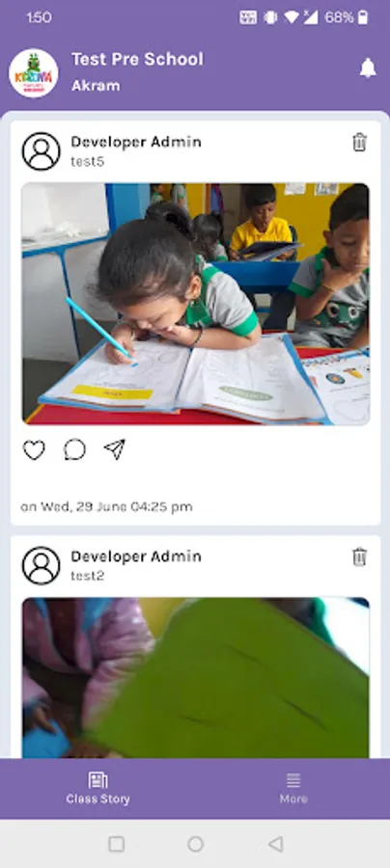
Task: Tap Developer Admin avatar on test2 post
Action: tap(41, 566)
